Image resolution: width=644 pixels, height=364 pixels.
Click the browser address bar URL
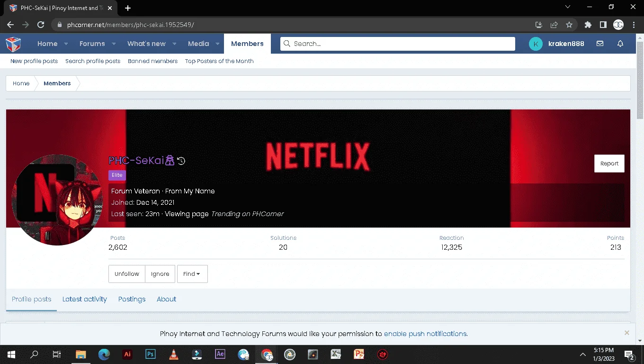tap(131, 25)
